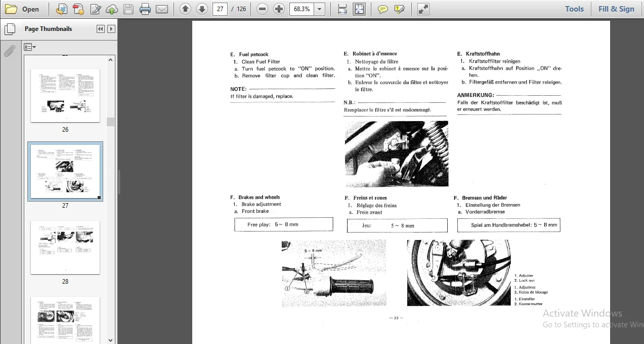The height and width of the screenshot is (344, 644).
Task: Click the front wheel brake drum photo
Action: tap(459, 273)
